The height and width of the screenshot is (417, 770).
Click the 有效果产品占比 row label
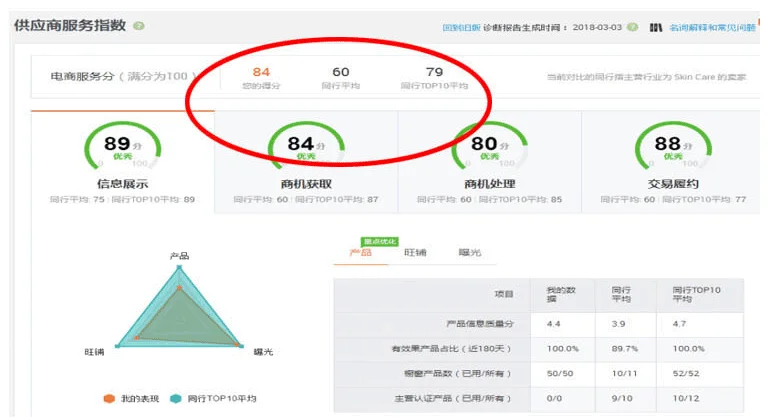(x=451, y=349)
